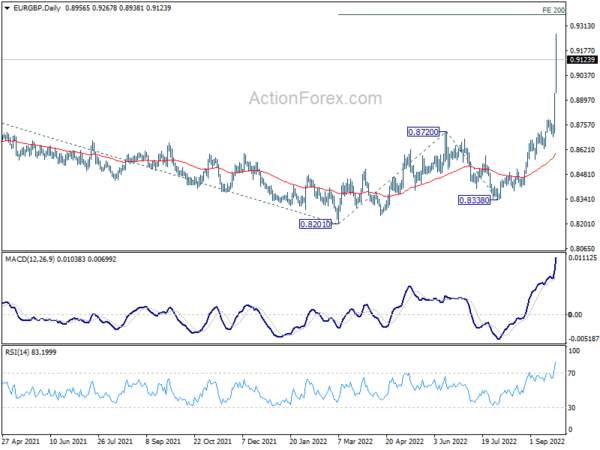Select the 0.82010 price label
The image size is (600, 450).
click(315, 224)
